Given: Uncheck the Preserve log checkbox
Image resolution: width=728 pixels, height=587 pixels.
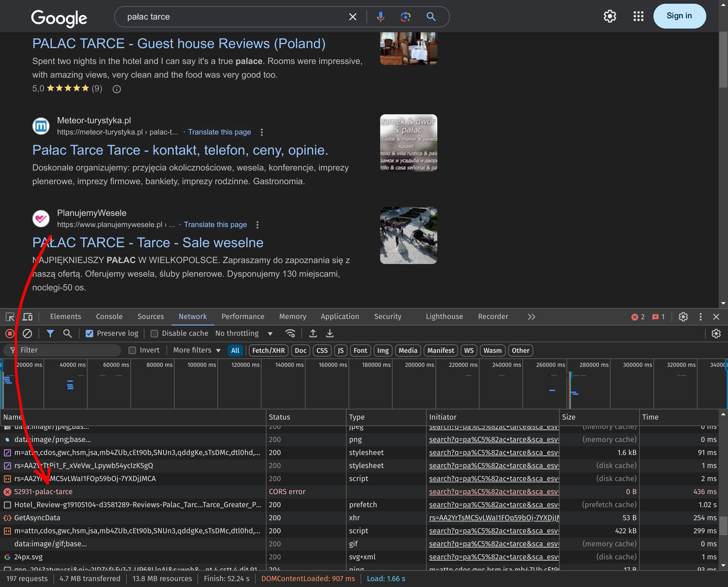Looking at the screenshot, I should pos(89,333).
